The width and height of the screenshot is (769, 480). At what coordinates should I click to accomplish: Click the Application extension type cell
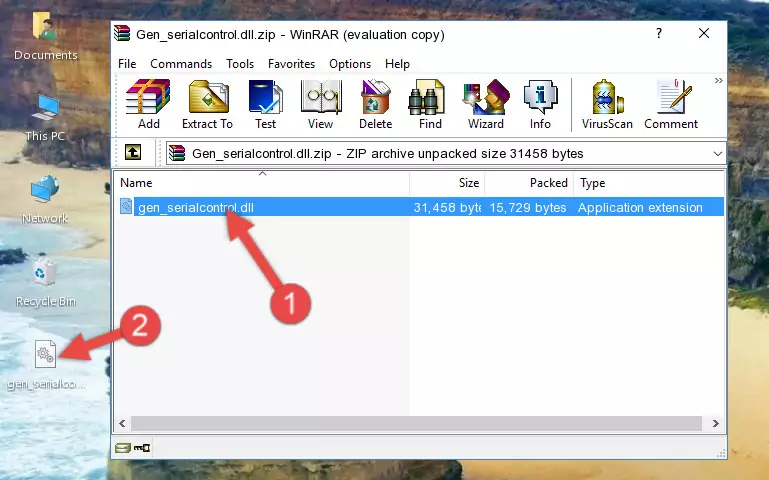click(x=640, y=207)
